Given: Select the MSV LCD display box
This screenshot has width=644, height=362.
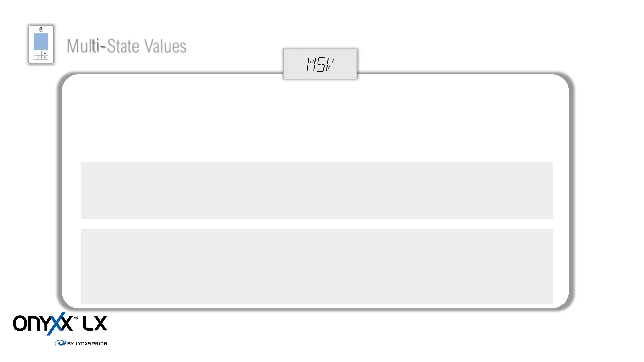Looking at the screenshot, I should [x=320, y=64].
